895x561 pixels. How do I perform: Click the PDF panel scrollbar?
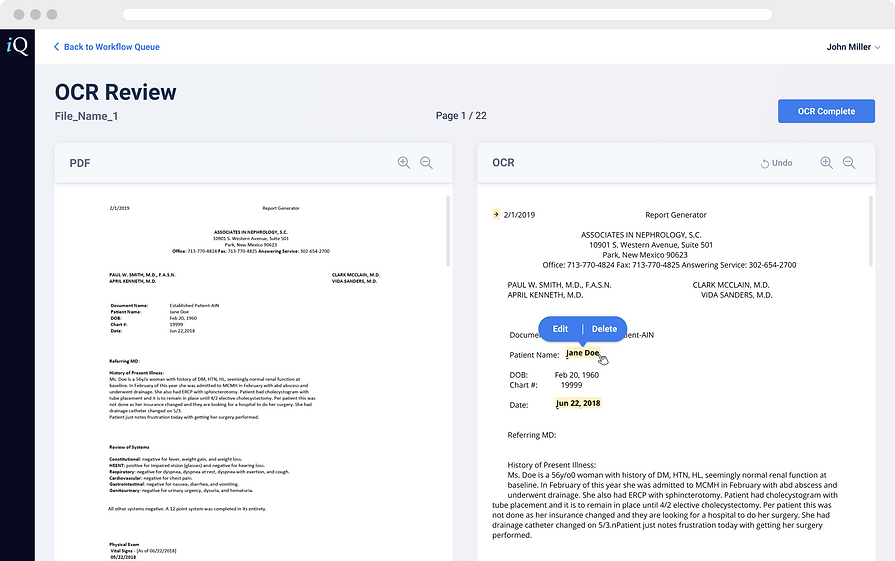(x=448, y=231)
